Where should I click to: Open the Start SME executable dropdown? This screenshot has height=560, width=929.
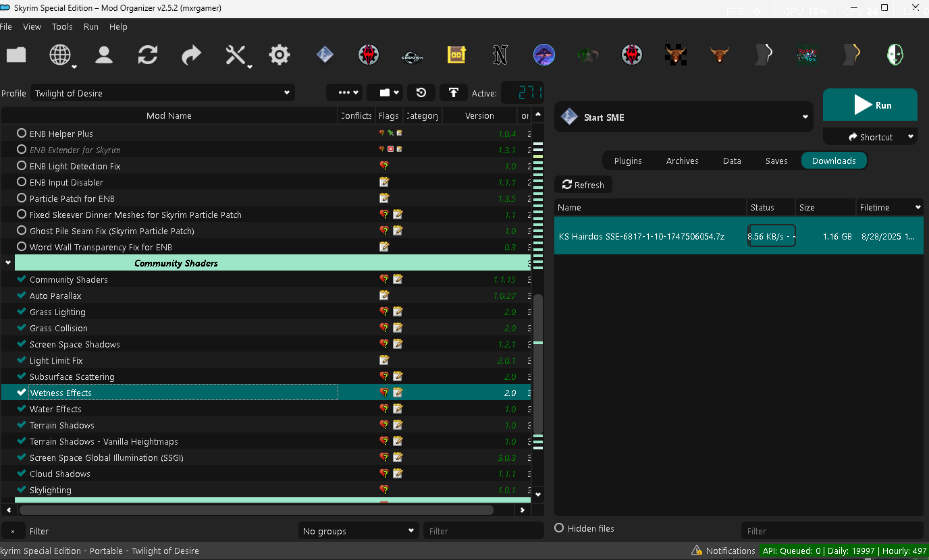(x=684, y=117)
